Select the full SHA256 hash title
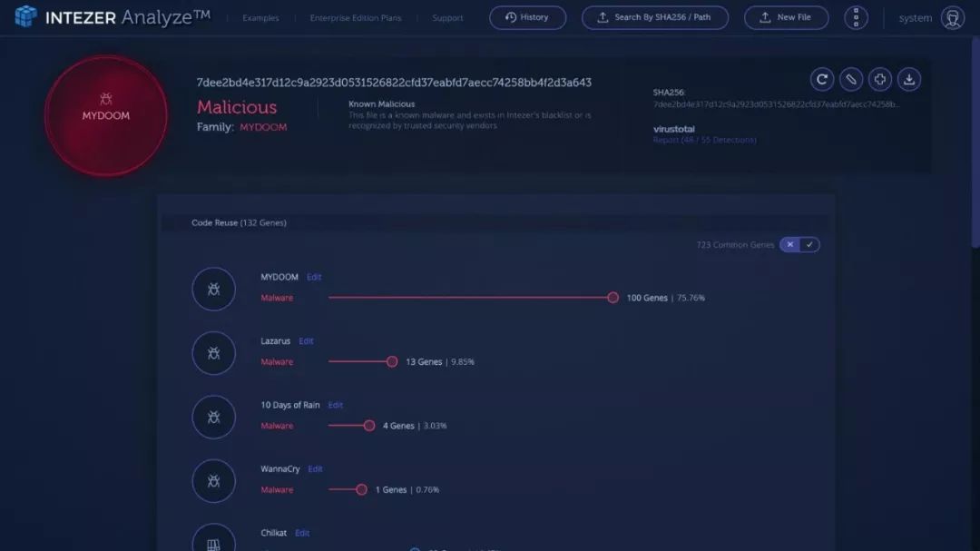This screenshot has width=980, height=551. (394, 83)
